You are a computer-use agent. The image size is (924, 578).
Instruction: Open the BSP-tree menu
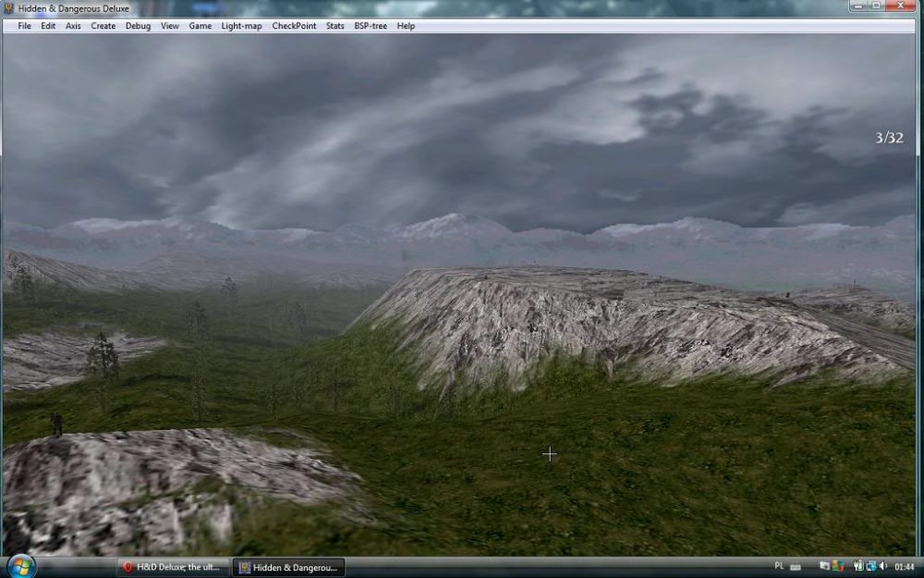[371, 26]
